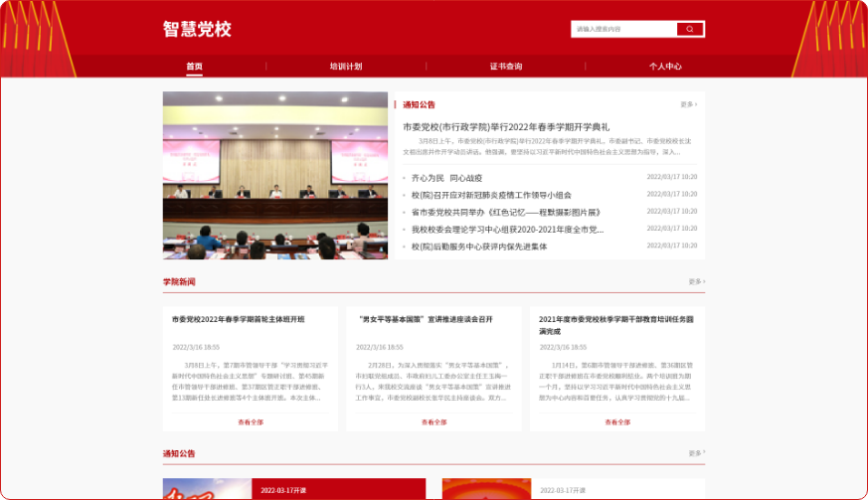Click the search magnifier button
The width and height of the screenshot is (868, 500).
click(x=690, y=29)
